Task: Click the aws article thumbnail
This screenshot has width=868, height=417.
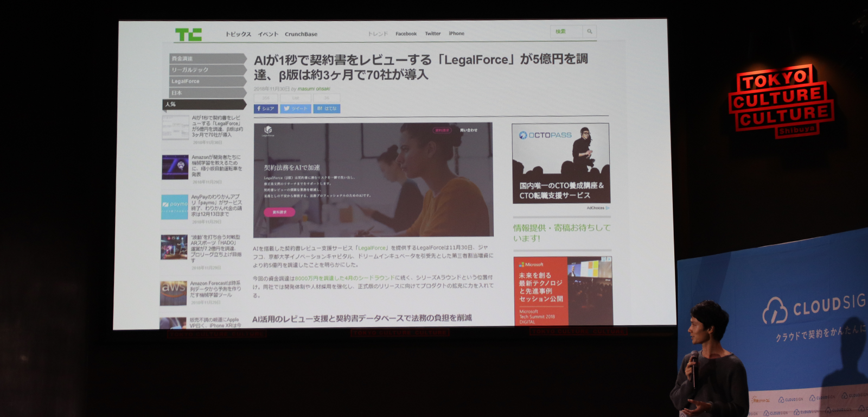Action: tap(174, 293)
